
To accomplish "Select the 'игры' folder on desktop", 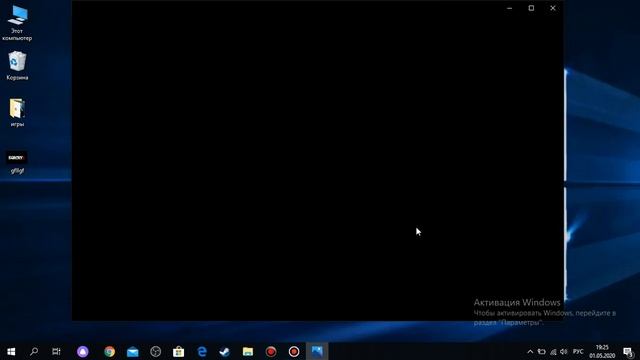I will tap(17, 112).
